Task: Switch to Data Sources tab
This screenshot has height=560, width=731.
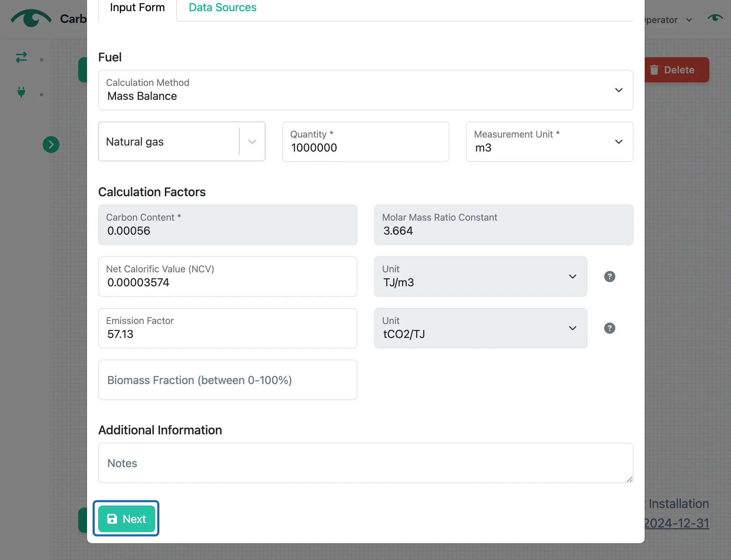Action: tap(222, 8)
